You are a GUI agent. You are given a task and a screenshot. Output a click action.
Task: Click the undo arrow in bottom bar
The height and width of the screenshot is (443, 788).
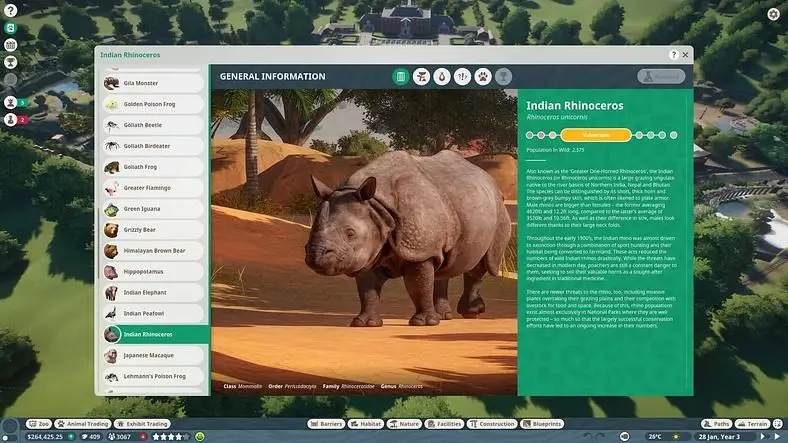pyautogui.click(x=588, y=436)
